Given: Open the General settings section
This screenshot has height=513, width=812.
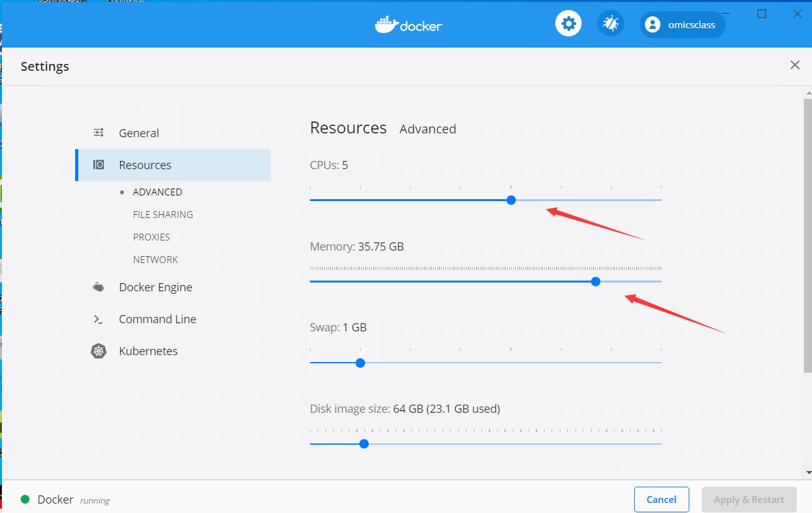Looking at the screenshot, I should click(x=173, y=133).
